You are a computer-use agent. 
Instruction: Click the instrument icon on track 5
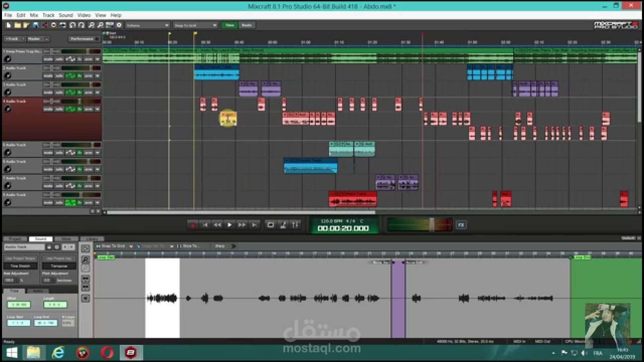(x=7, y=153)
